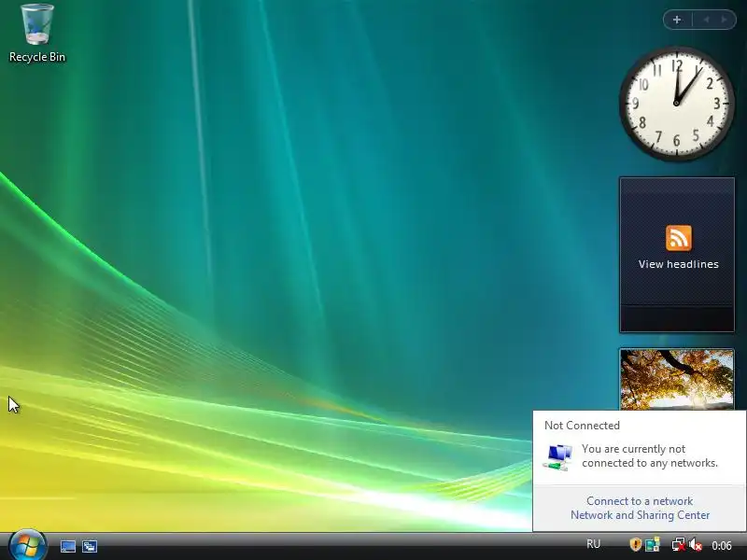Viewport: 747px width, 560px height.
Task: Click Switch between windows icon
Action: (89, 546)
